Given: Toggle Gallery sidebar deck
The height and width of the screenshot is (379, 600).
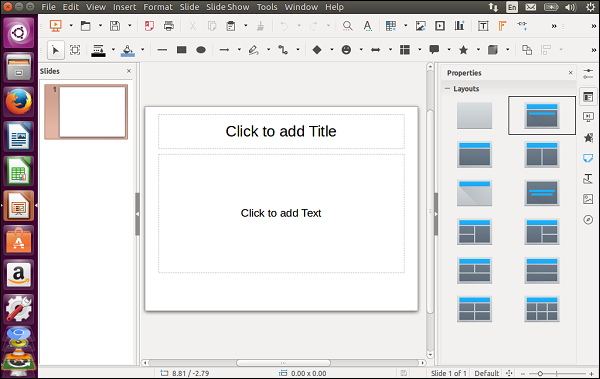Looking at the screenshot, I should pos(588,199).
